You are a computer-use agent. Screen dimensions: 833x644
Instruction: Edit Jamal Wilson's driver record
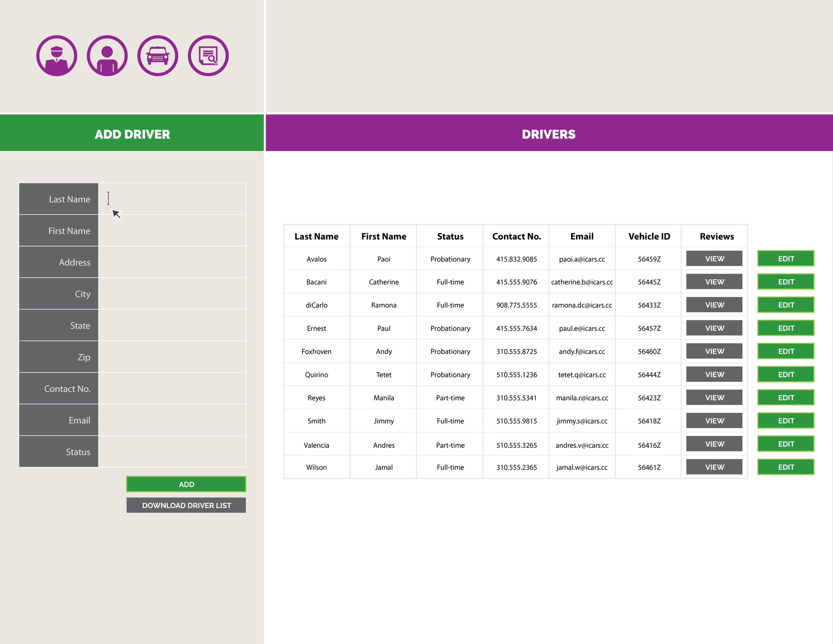[x=786, y=467]
